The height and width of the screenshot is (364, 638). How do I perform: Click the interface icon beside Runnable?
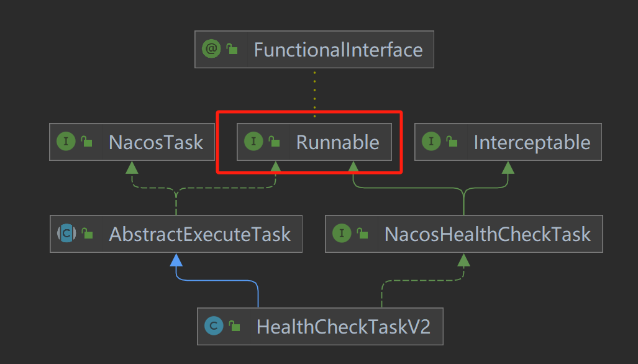253,142
